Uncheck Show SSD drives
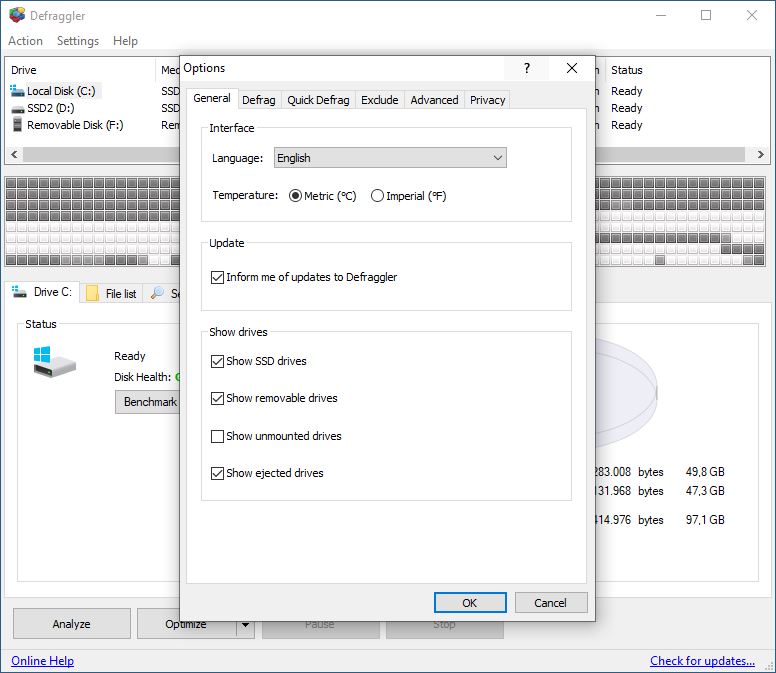This screenshot has height=673, width=776. [x=217, y=361]
